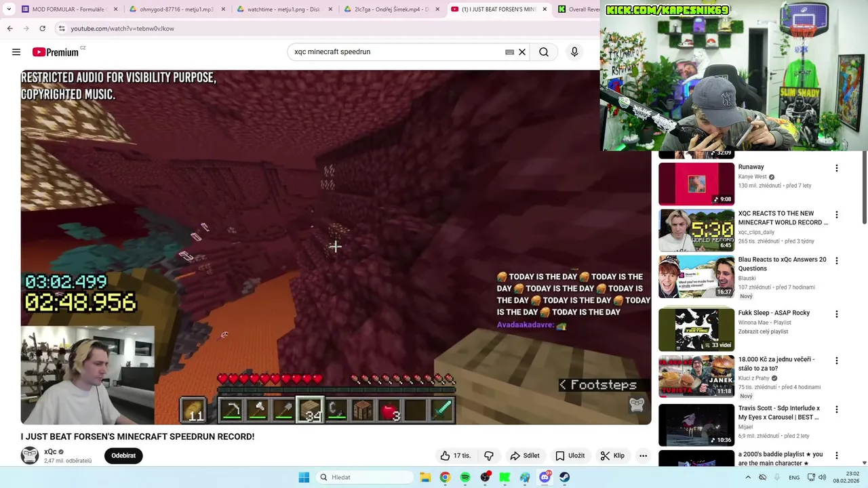Viewport: 868px width, 488px height.
Task: Clear the search query with X
Action: pos(522,52)
